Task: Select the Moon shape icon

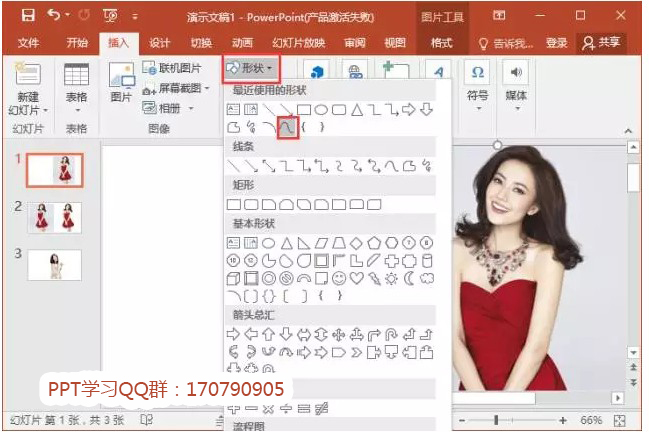Action: 409,278
